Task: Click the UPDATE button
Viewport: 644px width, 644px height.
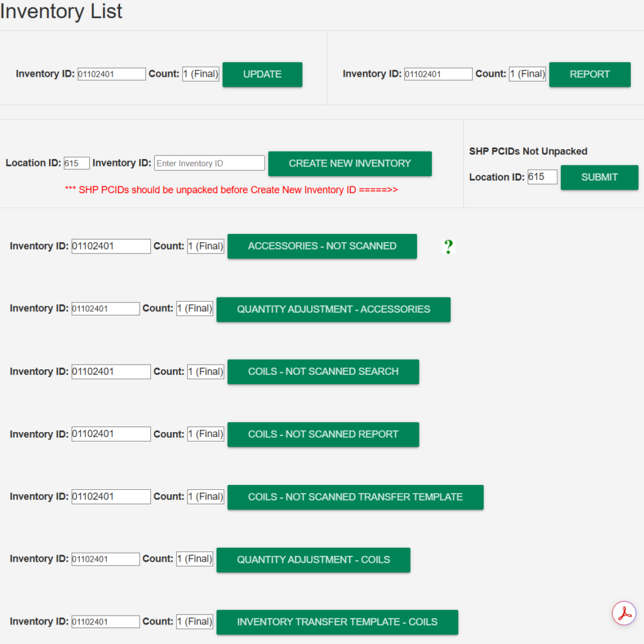Action: click(262, 74)
